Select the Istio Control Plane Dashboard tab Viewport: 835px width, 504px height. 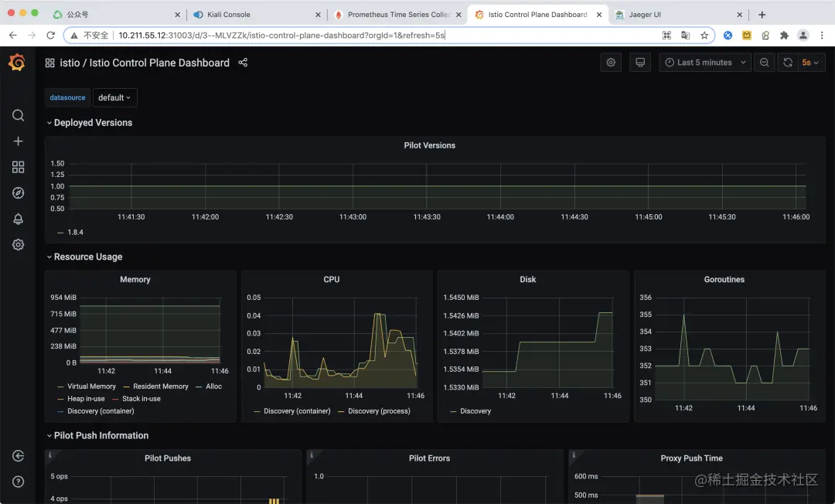(x=537, y=15)
